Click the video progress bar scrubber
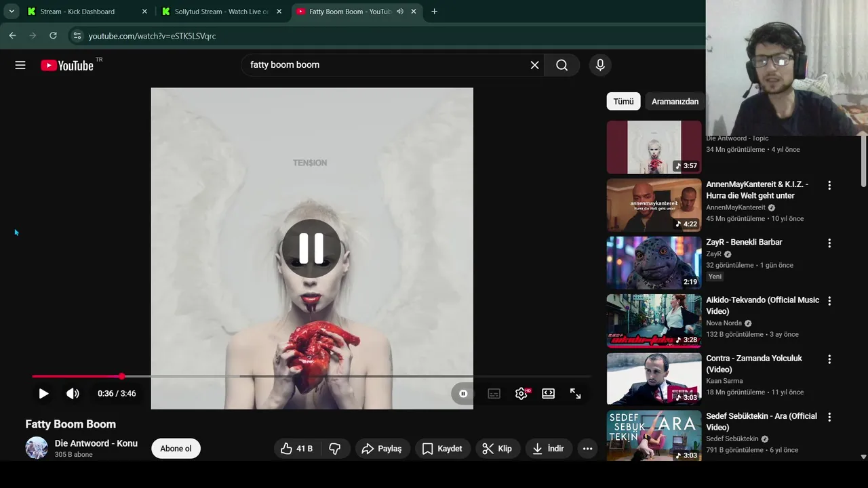868x488 pixels. coord(122,376)
